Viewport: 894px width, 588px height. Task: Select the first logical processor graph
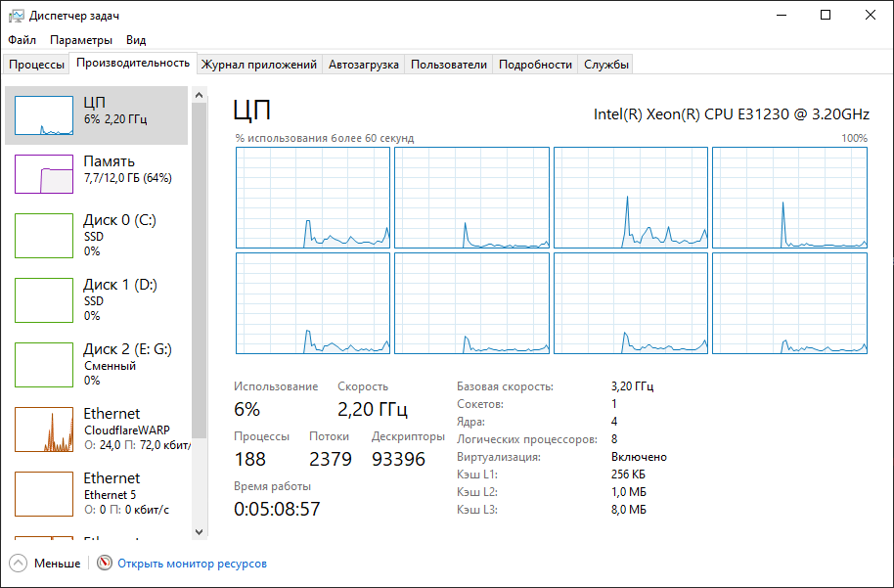click(x=313, y=198)
